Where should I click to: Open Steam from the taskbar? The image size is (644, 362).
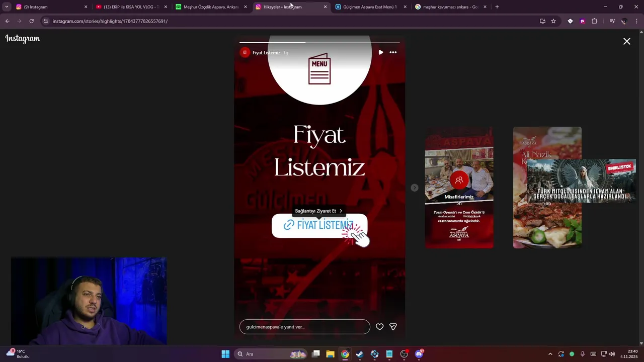[360, 354]
